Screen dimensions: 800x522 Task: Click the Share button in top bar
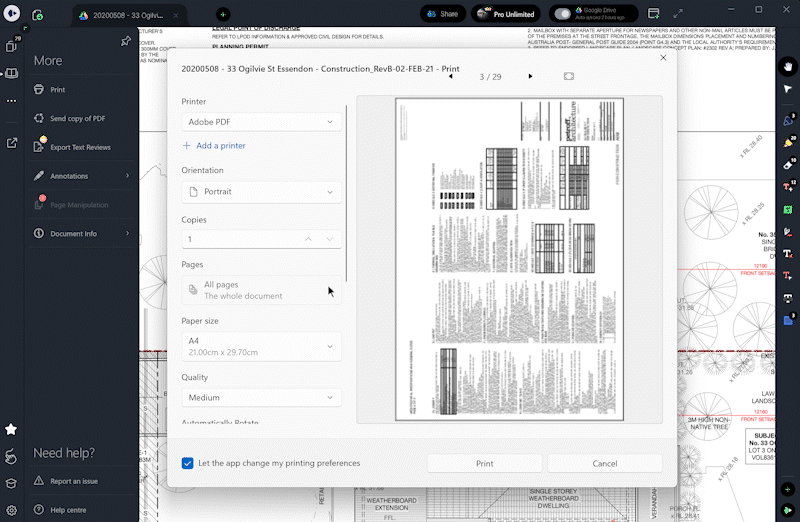coord(443,14)
